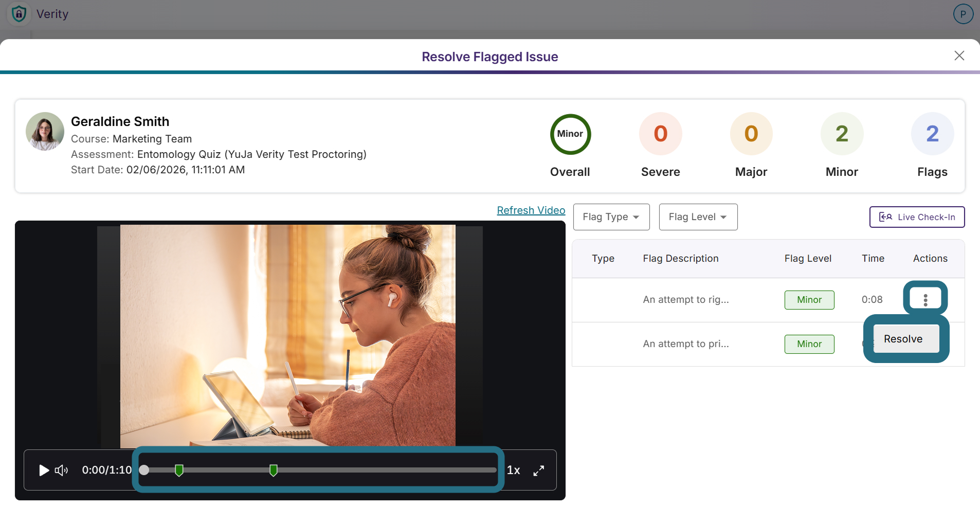Jump to the second green flag marker on timeline
Image resolution: width=980 pixels, height=525 pixels.
click(x=274, y=470)
